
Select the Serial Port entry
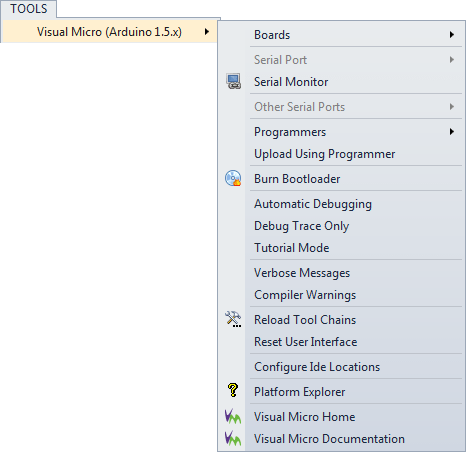pyautogui.click(x=341, y=60)
